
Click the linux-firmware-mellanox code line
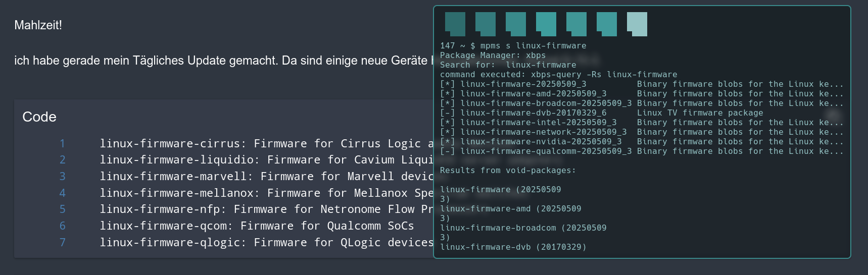[x=266, y=193]
